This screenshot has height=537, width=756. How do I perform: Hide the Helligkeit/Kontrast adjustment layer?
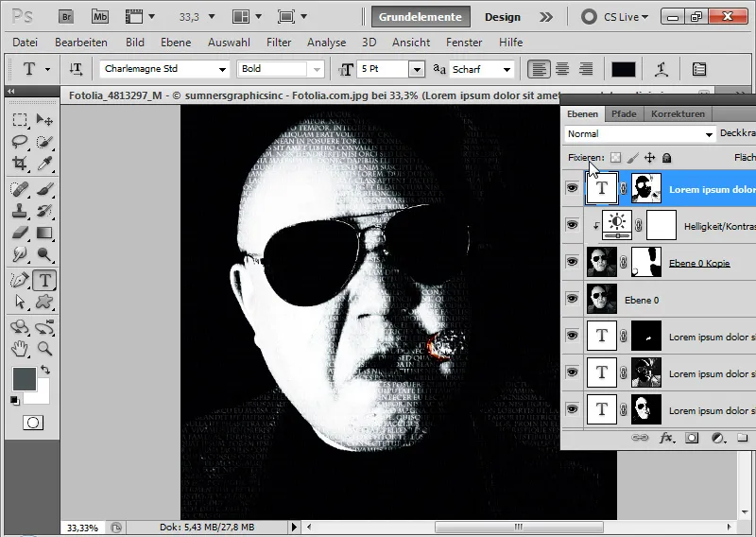point(573,224)
